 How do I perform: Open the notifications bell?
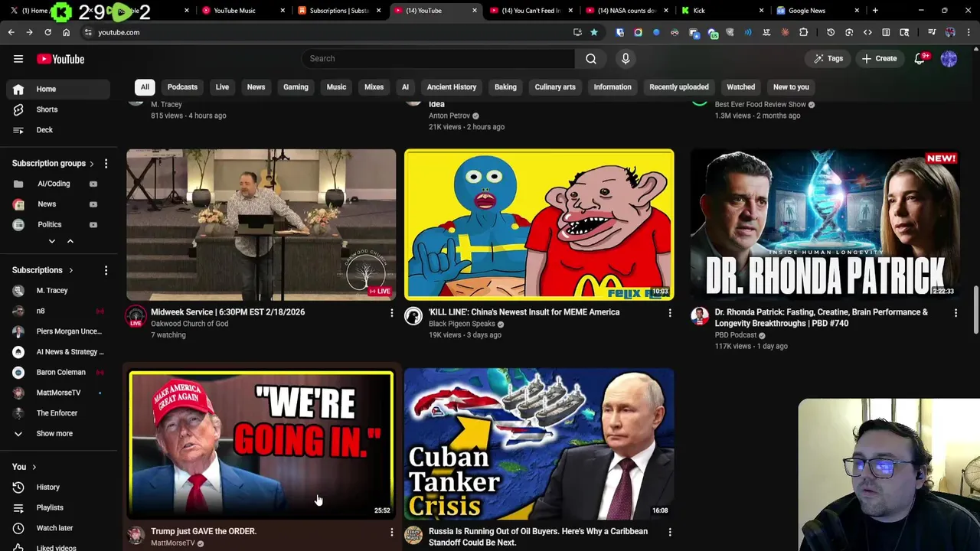[920, 59]
